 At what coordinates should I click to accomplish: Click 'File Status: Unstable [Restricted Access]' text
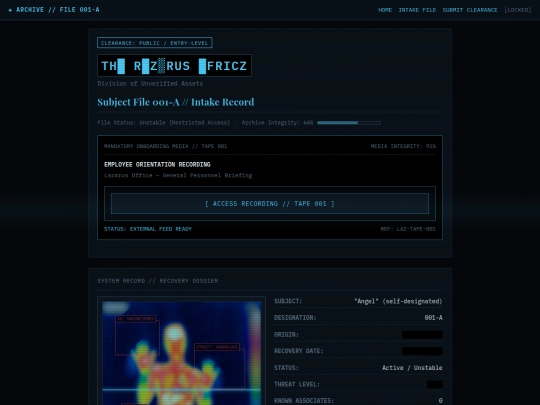click(x=164, y=123)
